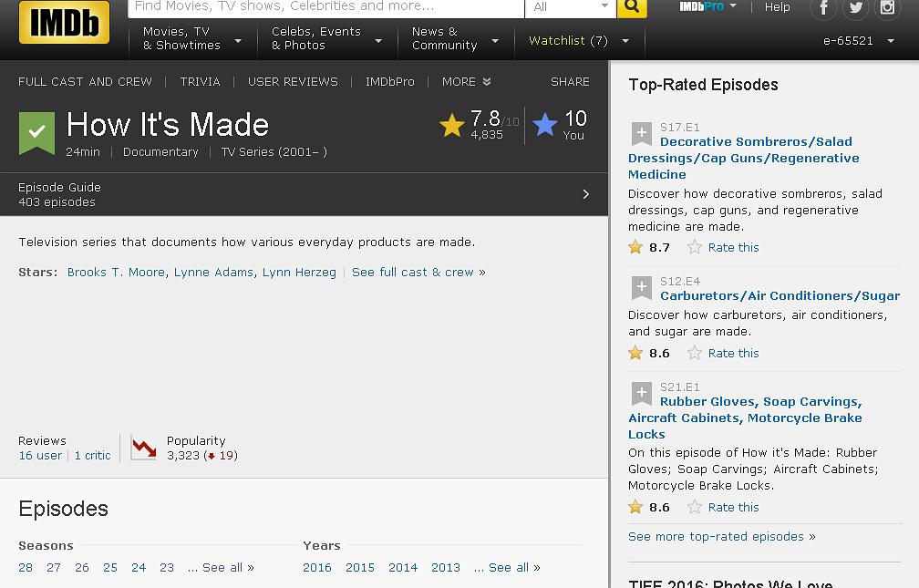Viewport: 919px width, 588px height.
Task: Click the green watchlist ribbon checkmark
Action: click(x=36, y=132)
